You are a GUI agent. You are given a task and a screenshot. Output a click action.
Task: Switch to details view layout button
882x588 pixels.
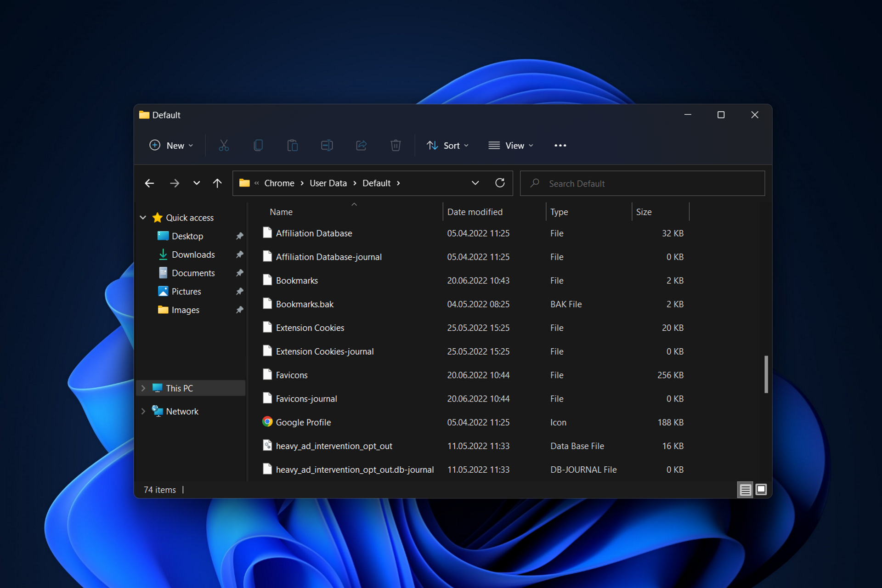tap(745, 490)
